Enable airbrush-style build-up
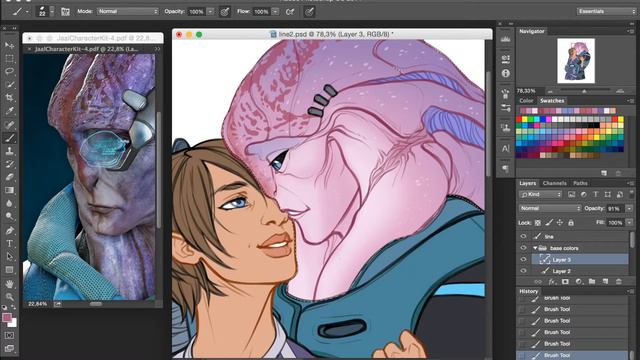Image resolution: width=640 pixels, height=360 pixels. click(x=290, y=12)
